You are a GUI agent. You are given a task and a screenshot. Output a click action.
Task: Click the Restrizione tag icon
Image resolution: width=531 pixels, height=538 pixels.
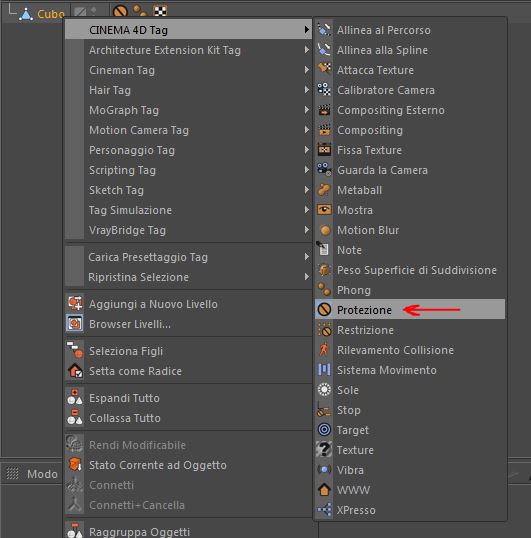click(x=324, y=330)
